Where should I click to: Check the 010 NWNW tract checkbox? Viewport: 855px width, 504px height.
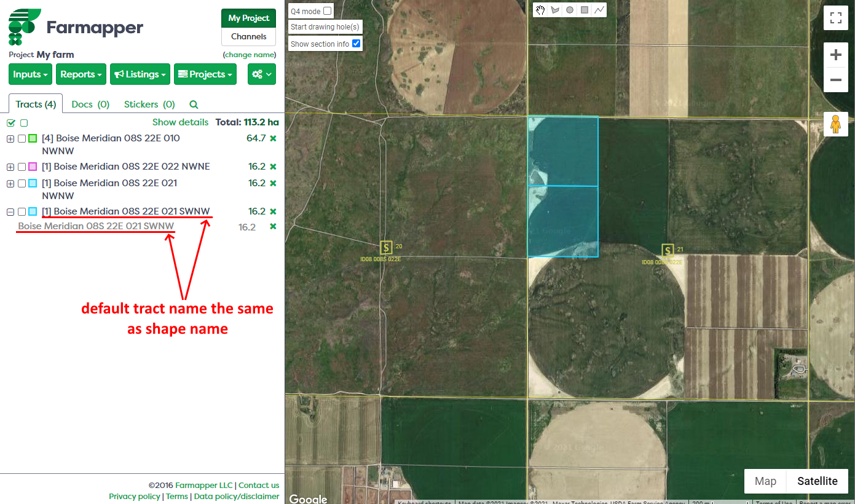click(x=22, y=139)
